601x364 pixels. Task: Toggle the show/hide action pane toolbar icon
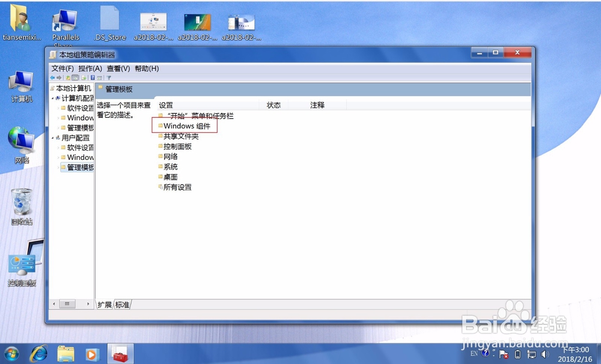coord(99,77)
